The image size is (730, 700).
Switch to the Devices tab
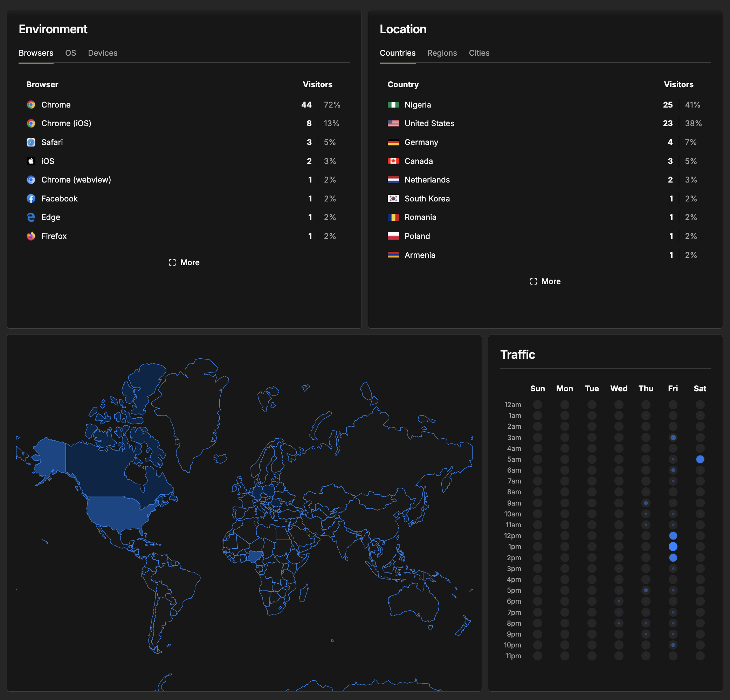(x=102, y=53)
